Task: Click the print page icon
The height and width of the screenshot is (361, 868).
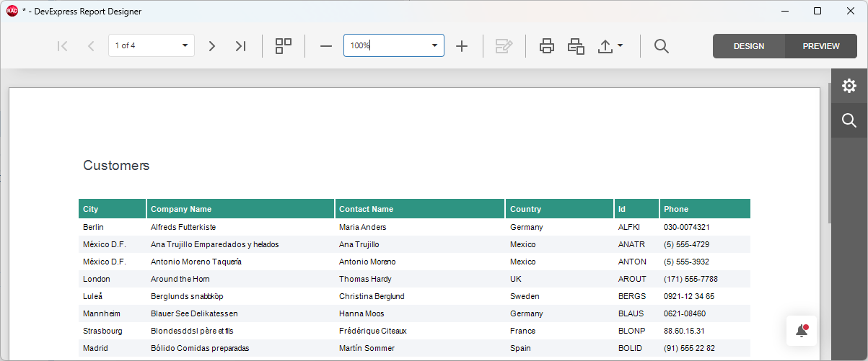Action: click(576, 46)
